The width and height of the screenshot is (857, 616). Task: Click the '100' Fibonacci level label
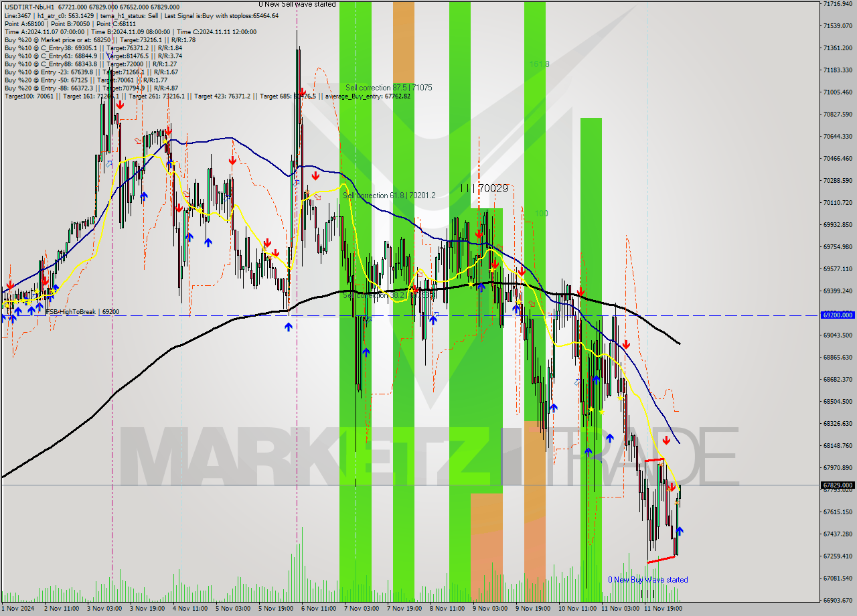coord(542,214)
